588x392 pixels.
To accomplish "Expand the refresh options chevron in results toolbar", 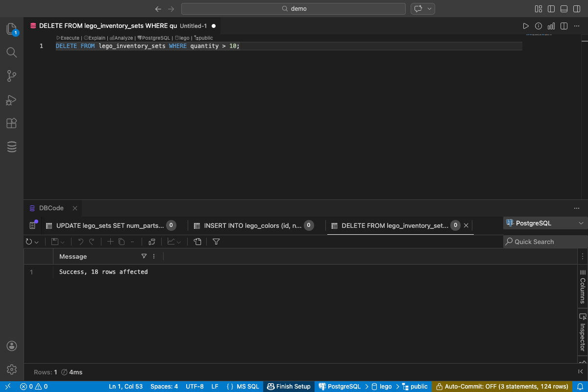I will [x=37, y=242].
